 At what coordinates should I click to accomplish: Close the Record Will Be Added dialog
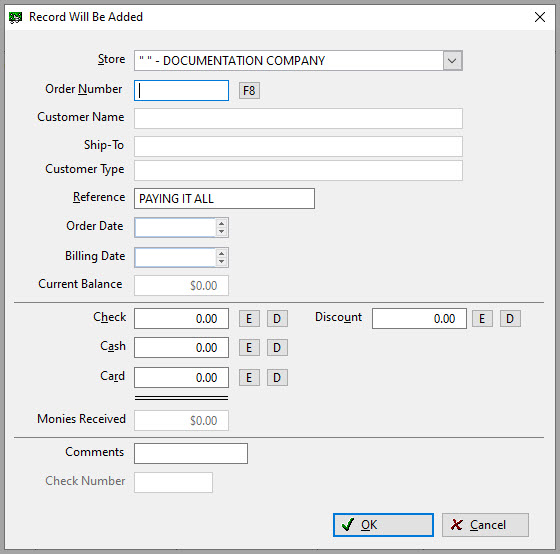(540, 17)
